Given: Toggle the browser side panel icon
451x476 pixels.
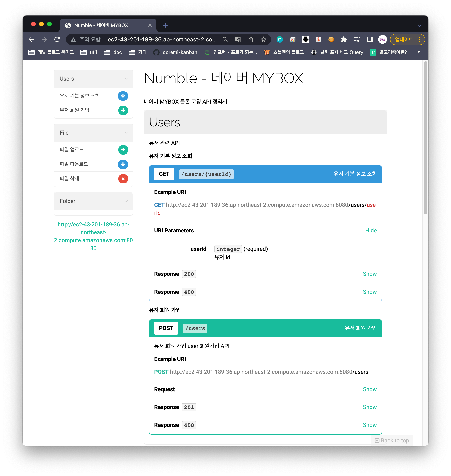Looking at the screenshot, I should point(370,39).
